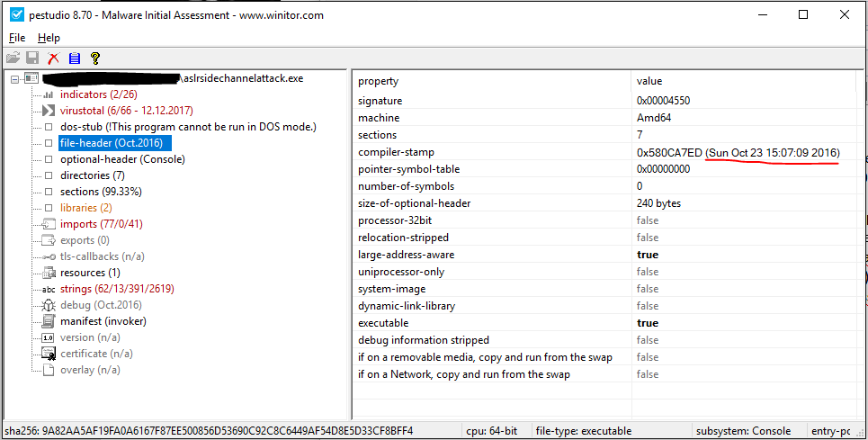868x440 pixels.
Task: Click the "value" column header
Action: coord(649,82)
